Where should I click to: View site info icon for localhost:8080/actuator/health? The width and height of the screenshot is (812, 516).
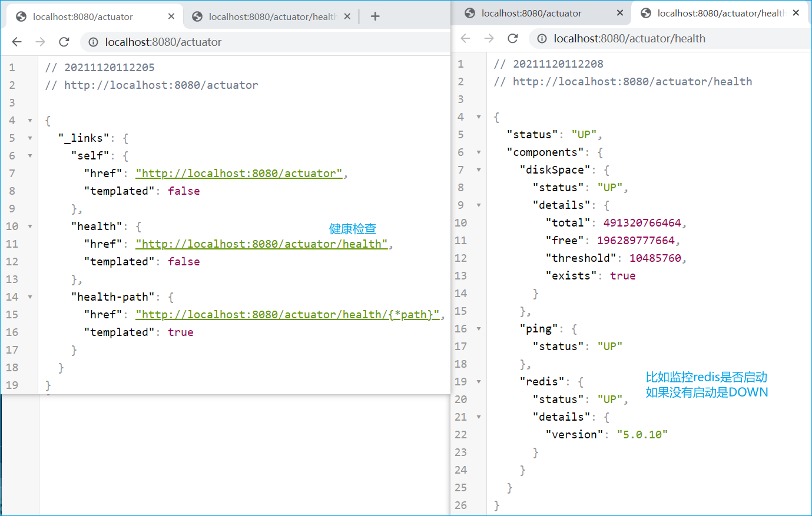[x=542, y=38]
